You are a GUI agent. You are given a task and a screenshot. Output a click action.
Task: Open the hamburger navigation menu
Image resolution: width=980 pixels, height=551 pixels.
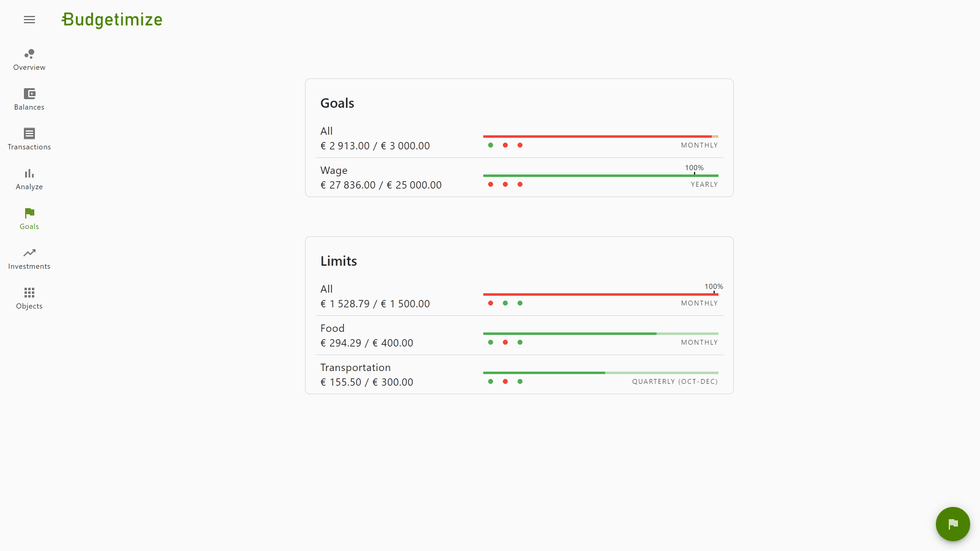tap(29, 20)
